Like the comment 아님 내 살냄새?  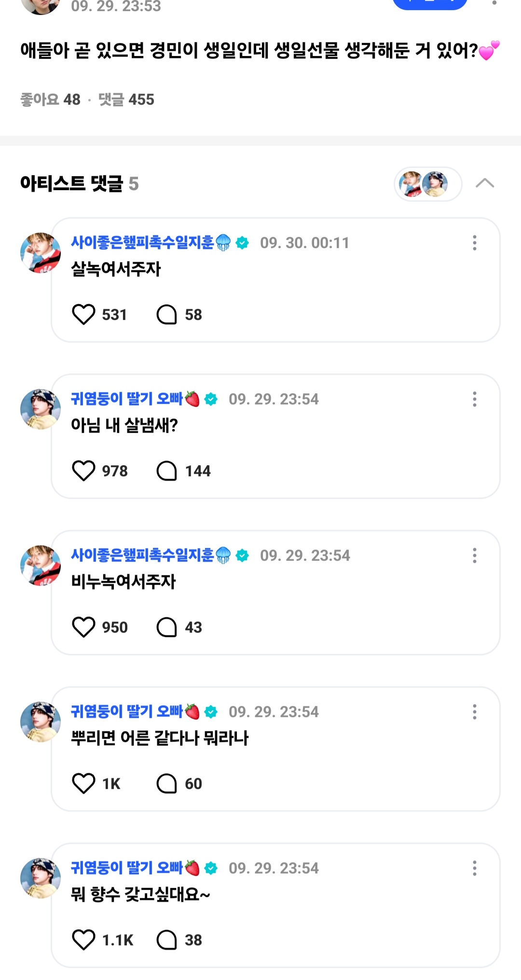(x=83, y=471)
